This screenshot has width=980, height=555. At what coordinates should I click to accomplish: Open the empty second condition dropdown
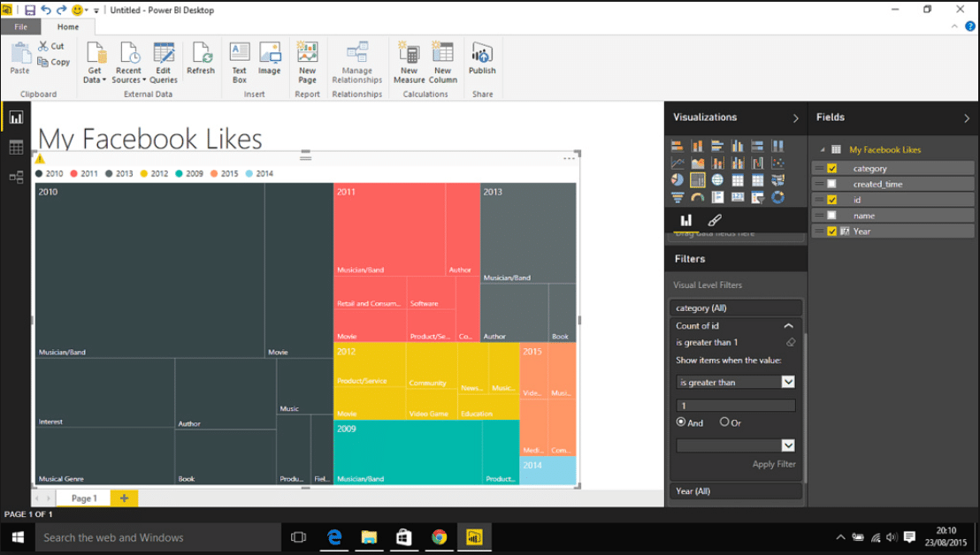[788, 445]
